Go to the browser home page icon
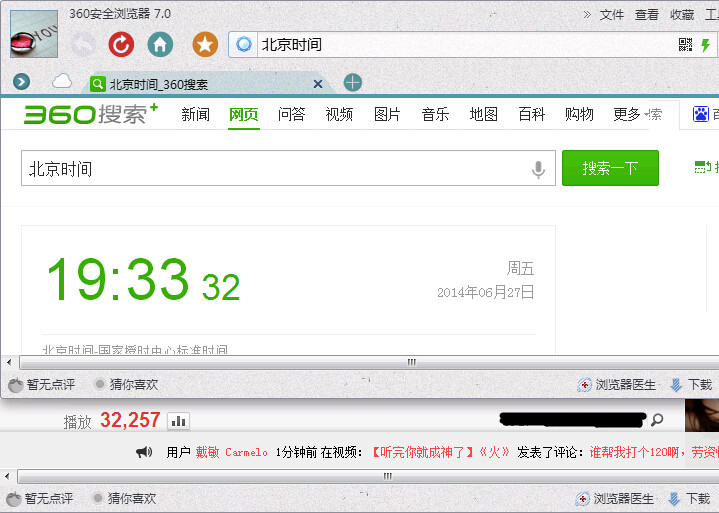The width and height of the screenshot is (719, 513). [160, 44]
